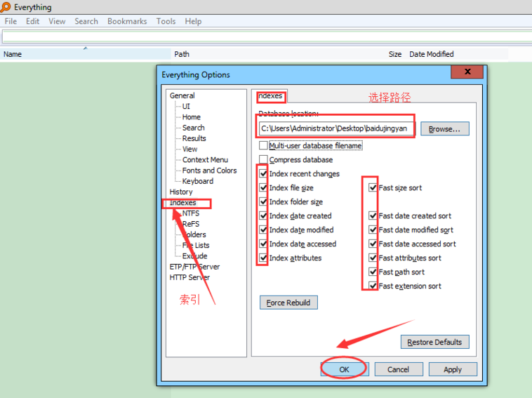Select Folders in the options tree
The image size is (532, 398).
194,234
